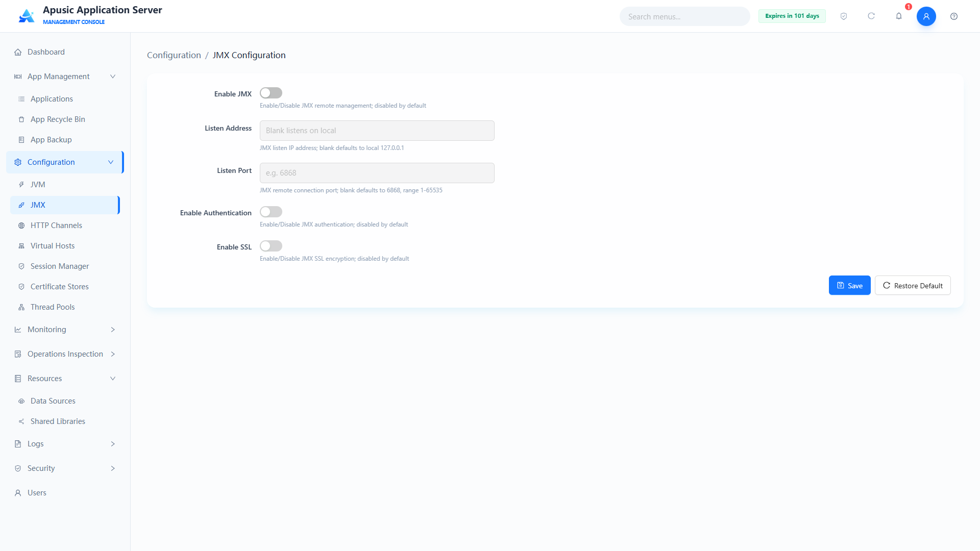
Task: Click the help question mark icon
Action: click(x=954, y=16)
